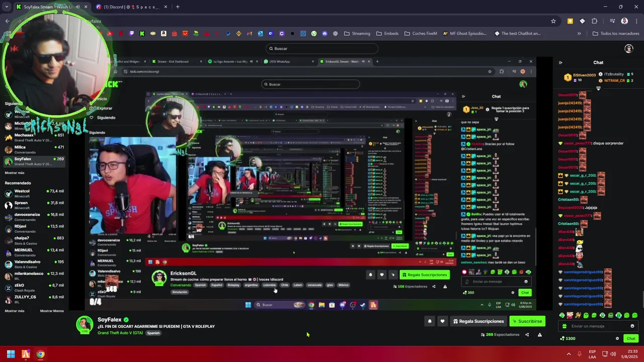Screen dimensions: 644x362
Task: Send message with the green Chat button
Action: (631, 338)
